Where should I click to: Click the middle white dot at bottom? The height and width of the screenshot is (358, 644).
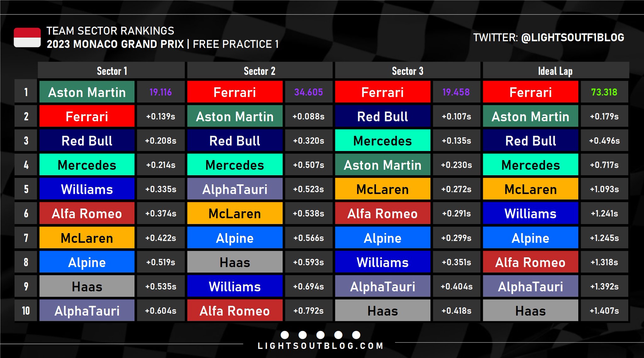coord(320,335)
